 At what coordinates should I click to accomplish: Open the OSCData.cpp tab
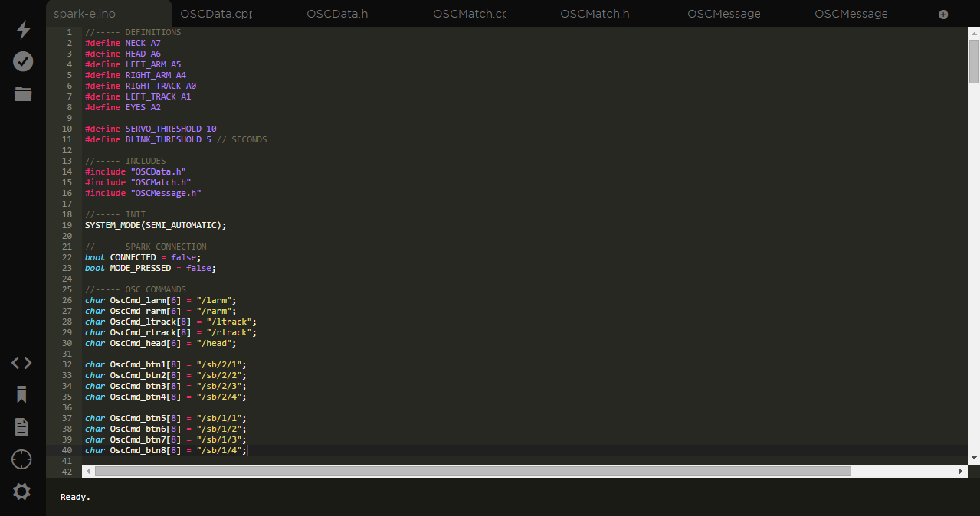(216, 14)
